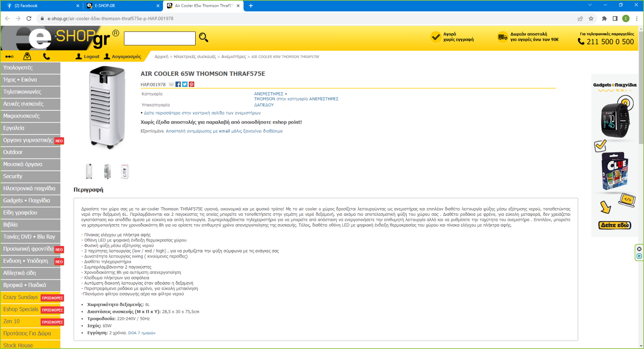
Task: Open the Crazy Sundays offers
Action: point(31,297)
